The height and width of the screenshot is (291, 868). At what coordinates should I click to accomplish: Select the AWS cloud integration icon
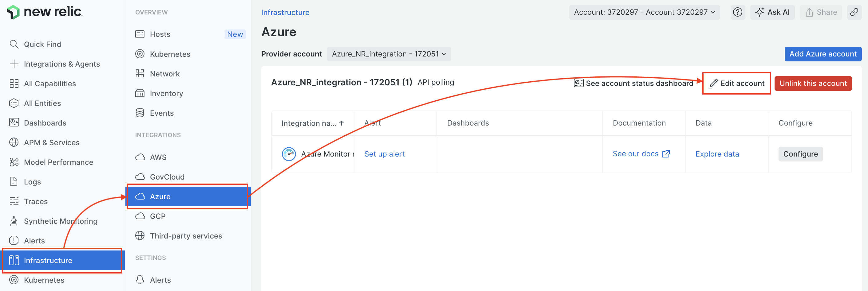(x=140, y=157)
